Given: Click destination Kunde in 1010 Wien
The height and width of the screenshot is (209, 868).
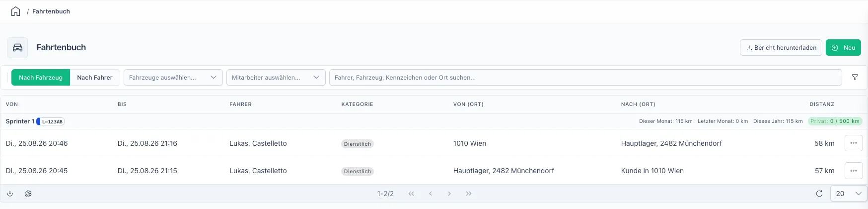Looking at the screenshot, I should [x=652, y=171].
